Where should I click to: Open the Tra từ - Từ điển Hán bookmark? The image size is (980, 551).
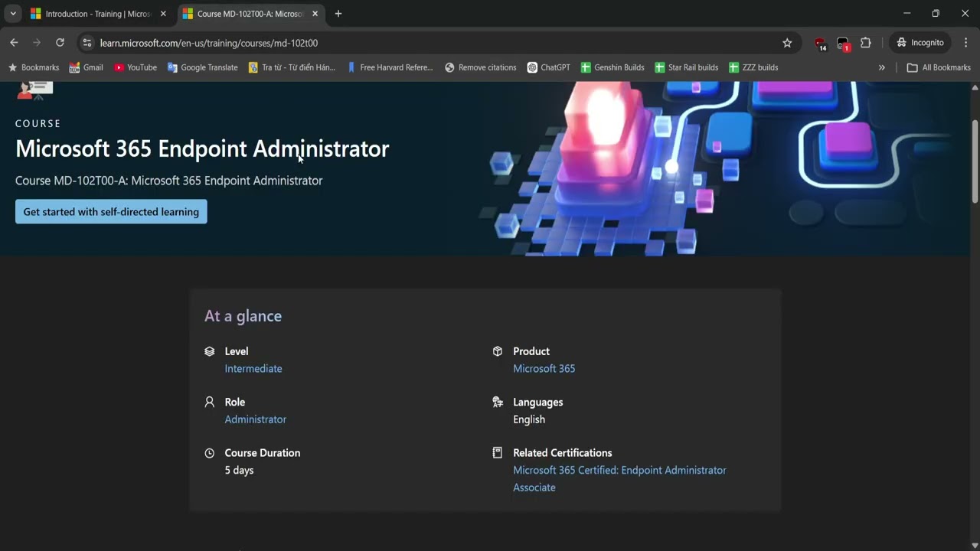(292, 67)
